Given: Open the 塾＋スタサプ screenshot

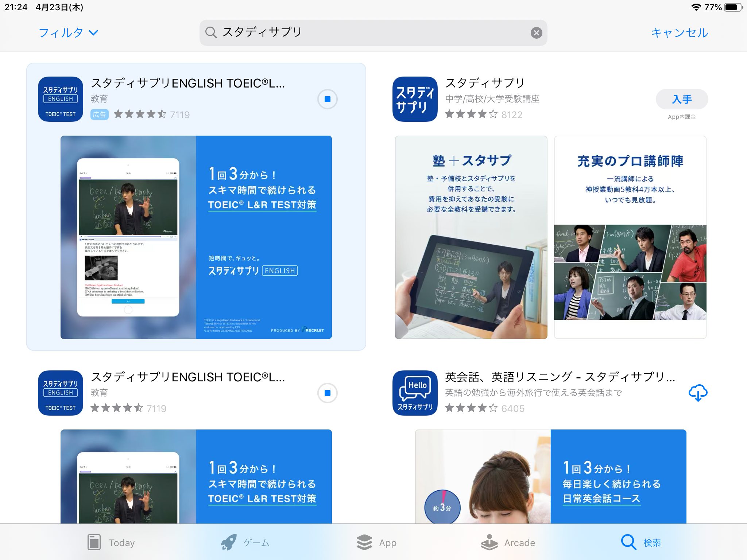Looking at the screenshot, I should point(471,237).
